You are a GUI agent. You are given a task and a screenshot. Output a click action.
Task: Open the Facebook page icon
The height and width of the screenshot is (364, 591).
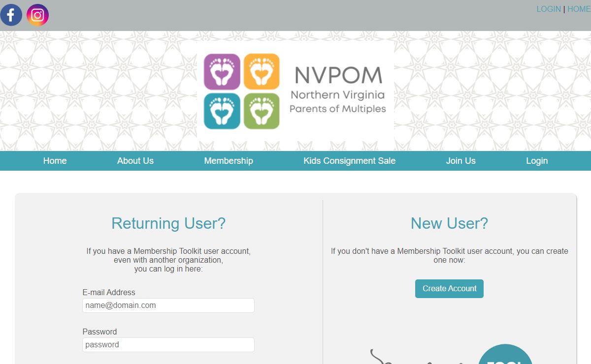pyautogui.click(x=11, y=15)
